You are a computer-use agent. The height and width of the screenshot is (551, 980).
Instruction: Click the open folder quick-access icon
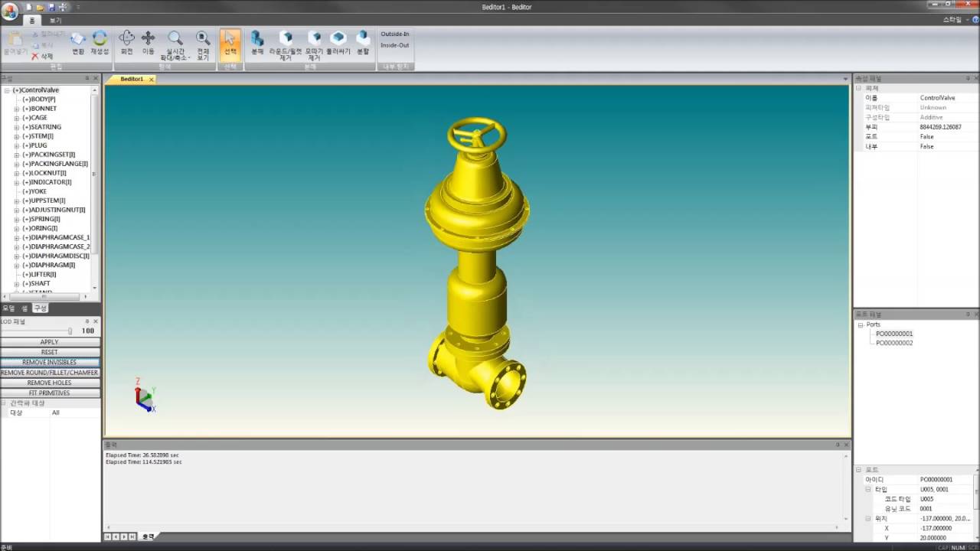tap(40, 7)
